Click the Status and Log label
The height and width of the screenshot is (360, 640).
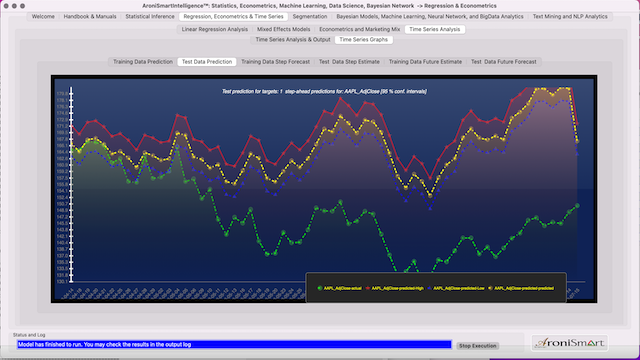coord(29,335)
